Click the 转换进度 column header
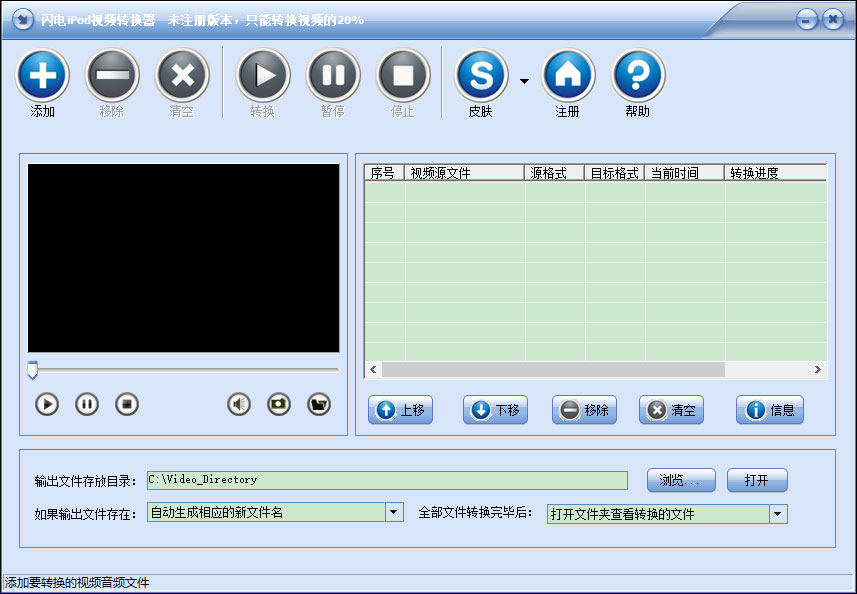Viewport: 857px width, 594px height. (x=776, y=173)
